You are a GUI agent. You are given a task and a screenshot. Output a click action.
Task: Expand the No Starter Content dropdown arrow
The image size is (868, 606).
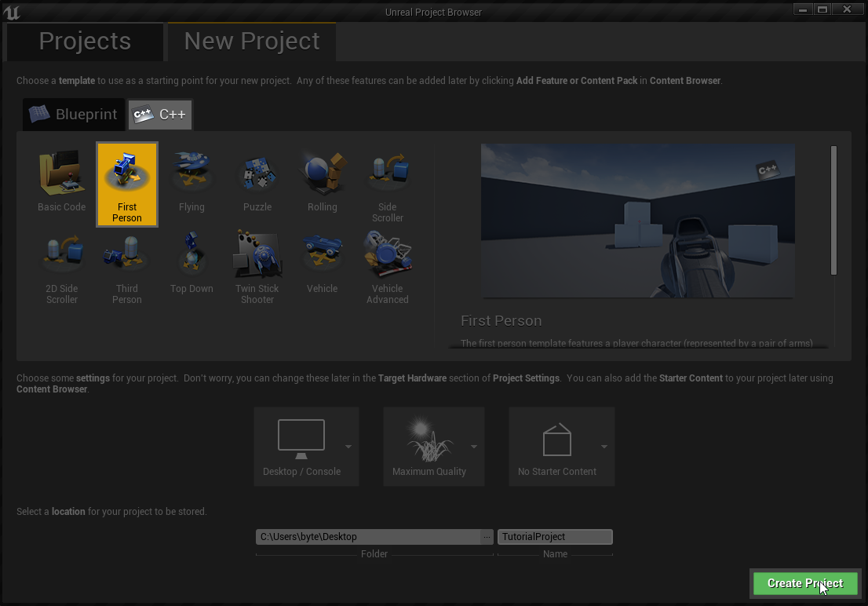pyautogui.click(x=604, y=447)
